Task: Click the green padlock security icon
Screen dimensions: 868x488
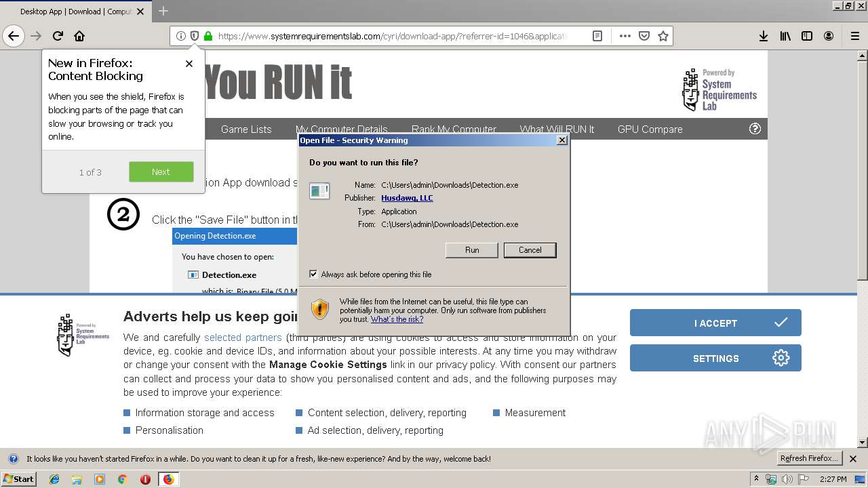Action: tap(208, 36)
